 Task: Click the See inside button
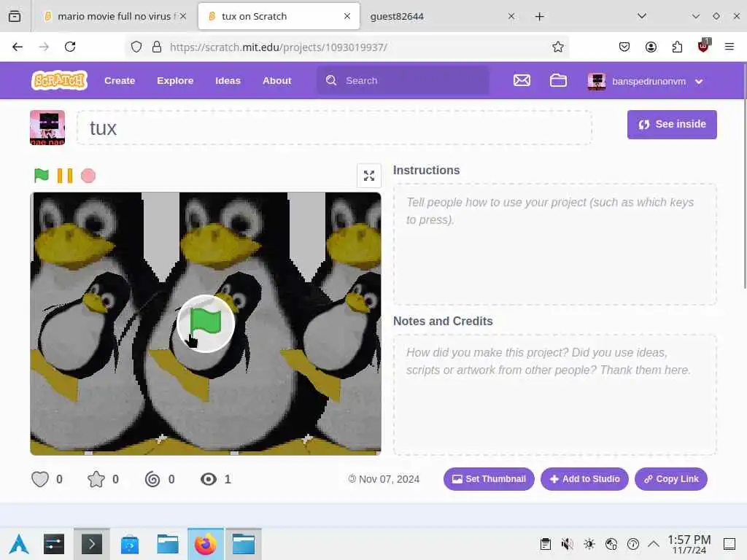coord(672,124)
